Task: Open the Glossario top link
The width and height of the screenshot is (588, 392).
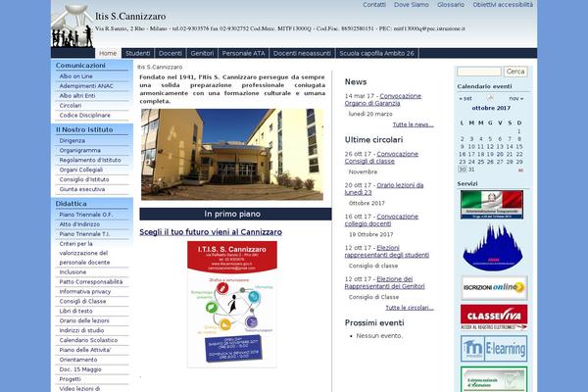Action: pos(451,5)
